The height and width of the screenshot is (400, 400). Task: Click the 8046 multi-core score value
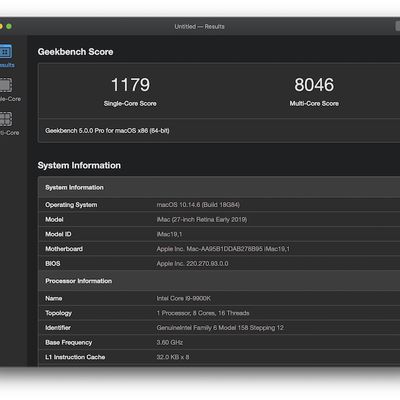pos(314,85)
